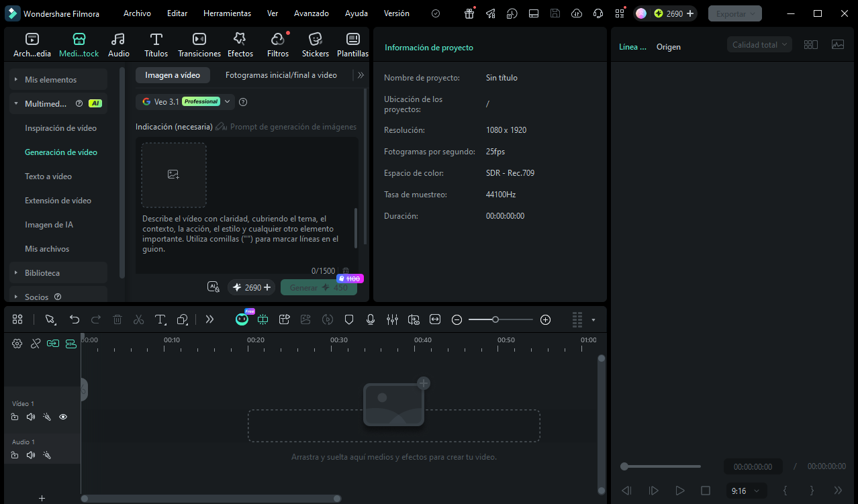The height and width of the screenshot is (504, 858).
Task: Open the Herramientas menu
Action: click(227, 13)
